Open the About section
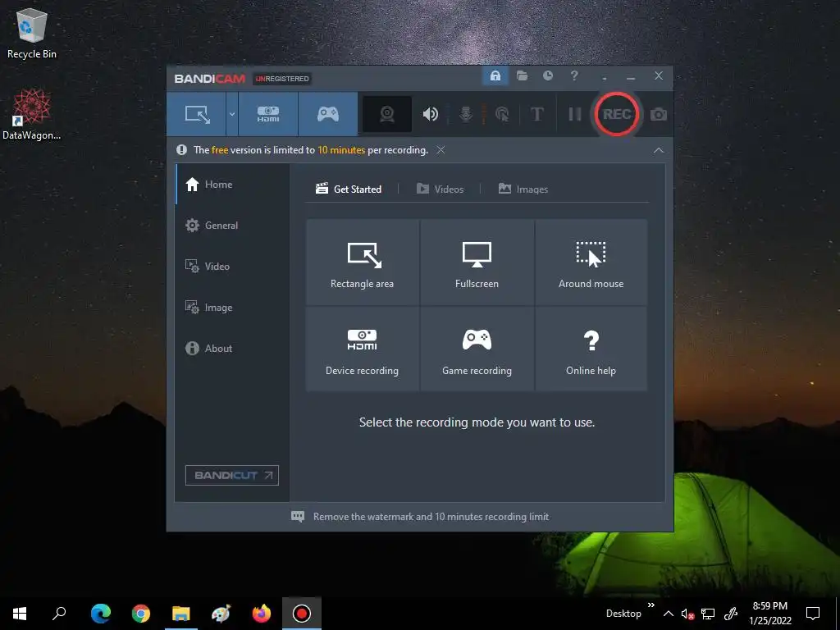Image resolution: width=840 pixels, height=630 pixels. tap(232, 348)
